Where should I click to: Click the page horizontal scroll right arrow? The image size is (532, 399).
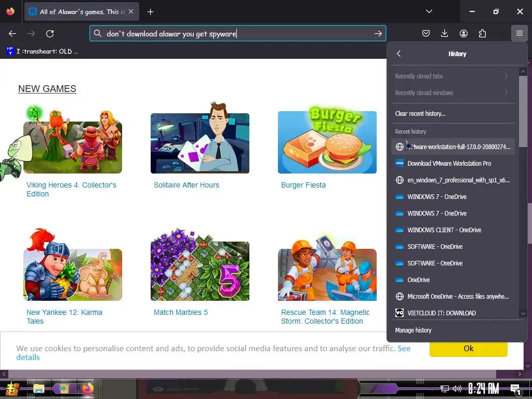tap(520, 374)
